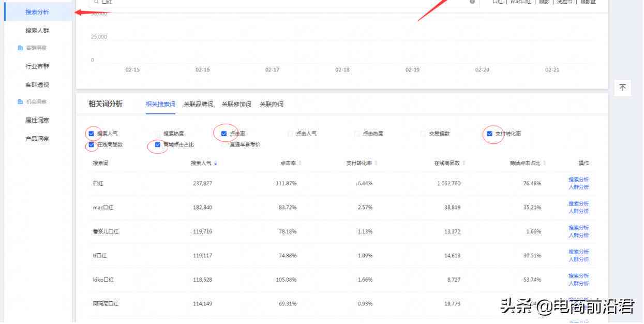Uncheck the 商城点击占比 checkbox
This screenshot has height=324, width=644.
(158, 145)
